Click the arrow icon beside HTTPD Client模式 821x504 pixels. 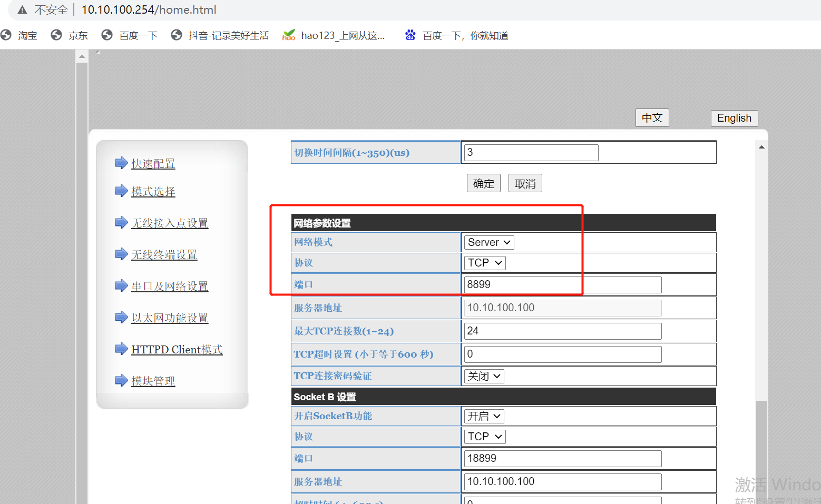click(121, 349)
